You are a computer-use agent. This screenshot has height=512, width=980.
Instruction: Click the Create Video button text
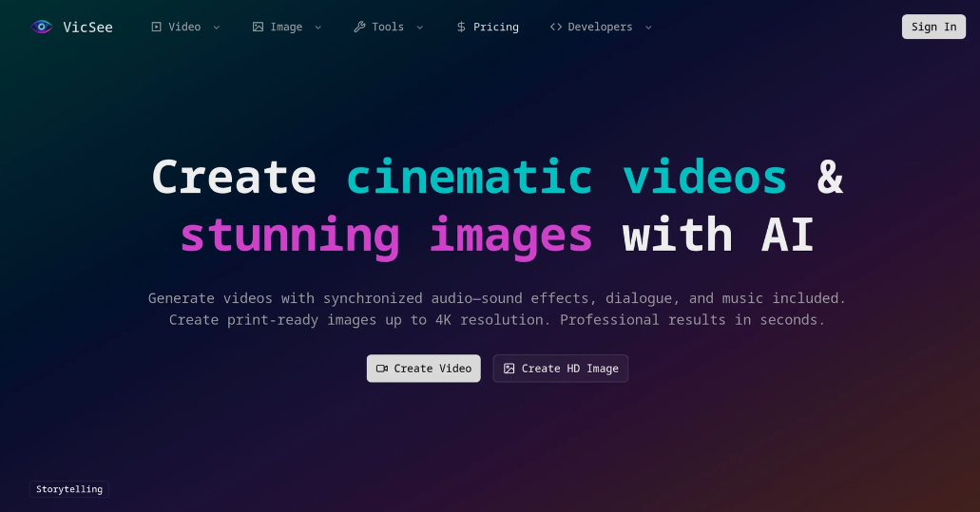point(432,369)
